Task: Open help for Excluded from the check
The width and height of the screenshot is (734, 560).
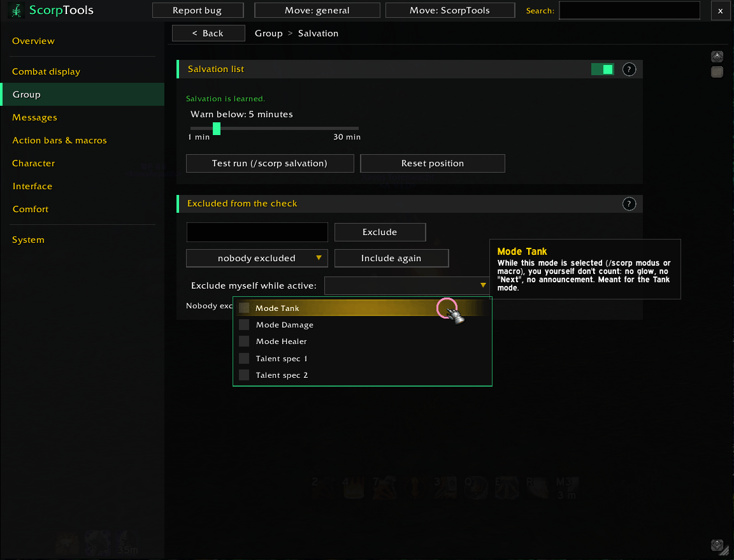Action: pos(629,204)
